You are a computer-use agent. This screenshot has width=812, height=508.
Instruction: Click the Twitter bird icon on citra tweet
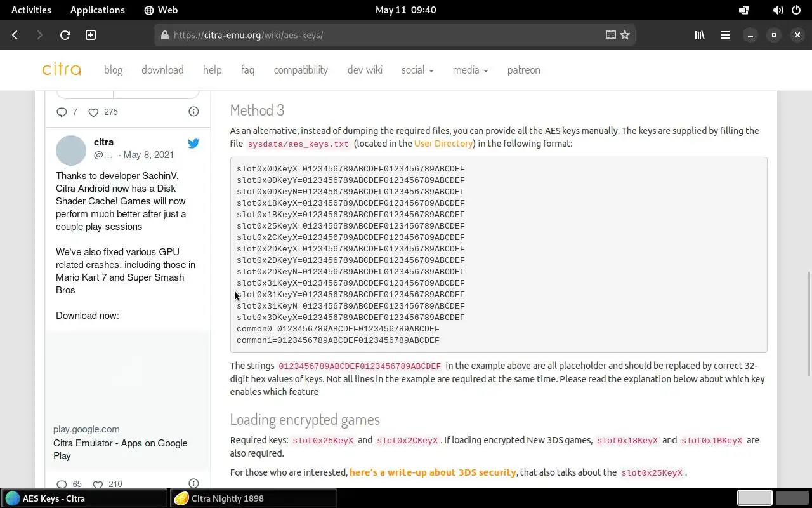193,144
